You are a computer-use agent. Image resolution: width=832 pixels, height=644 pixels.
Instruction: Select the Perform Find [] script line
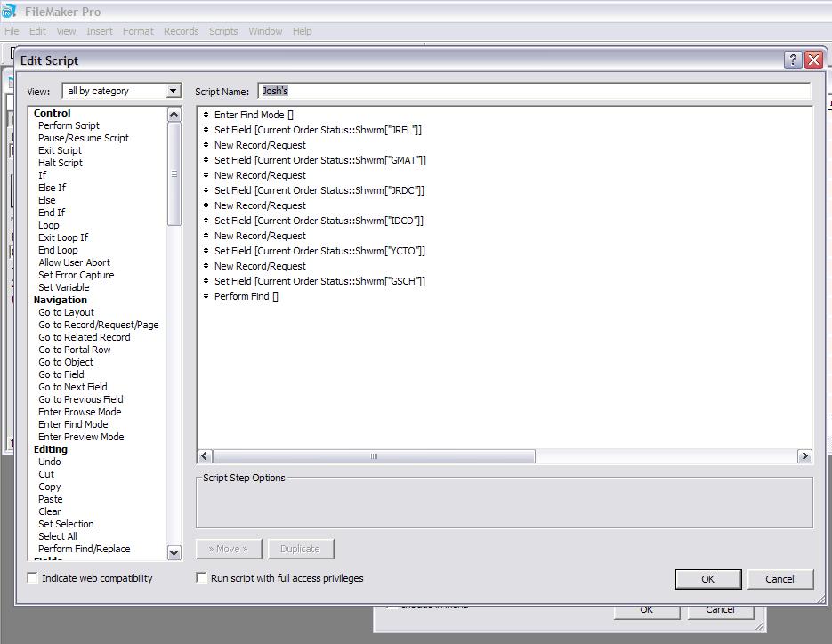pyautogui.click(x=246, y=296)
